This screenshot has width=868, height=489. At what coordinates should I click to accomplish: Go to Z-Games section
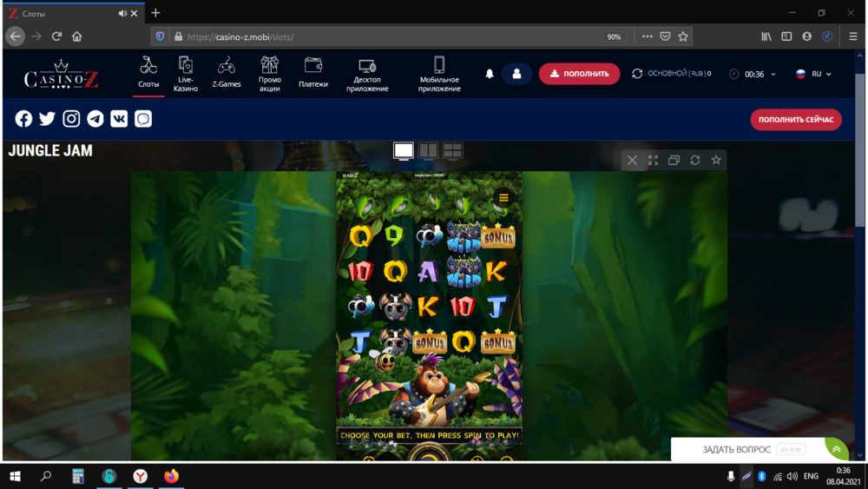point(227,73)
